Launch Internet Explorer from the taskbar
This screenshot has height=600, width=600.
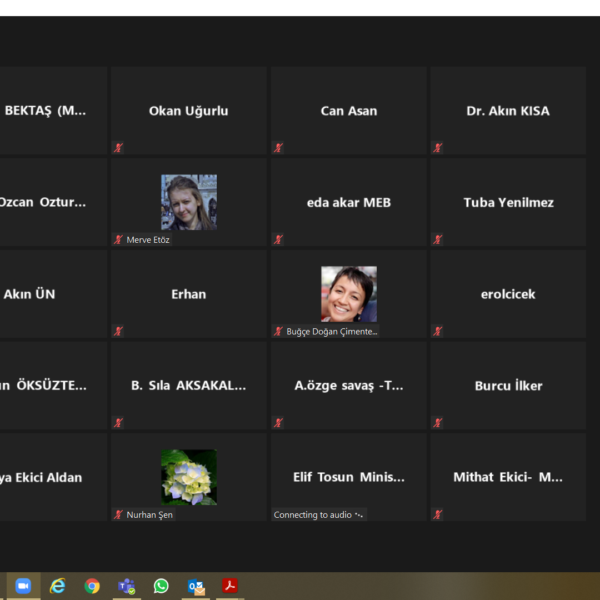58,586
